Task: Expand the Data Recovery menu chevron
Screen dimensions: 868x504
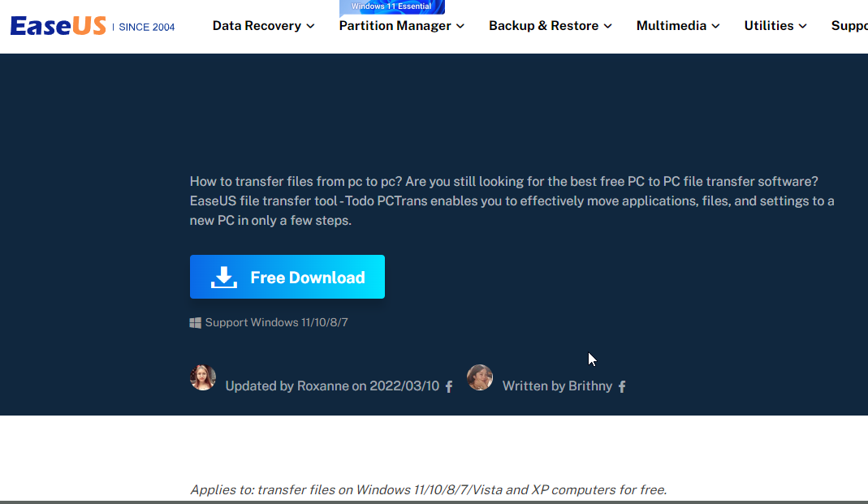Action: click(x=310, y=26)
